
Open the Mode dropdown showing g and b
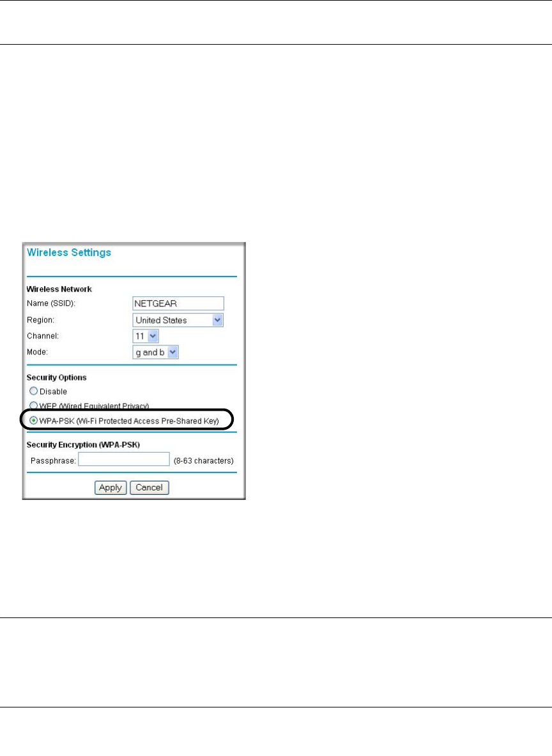pyautogui.click(x=156, y=352)
